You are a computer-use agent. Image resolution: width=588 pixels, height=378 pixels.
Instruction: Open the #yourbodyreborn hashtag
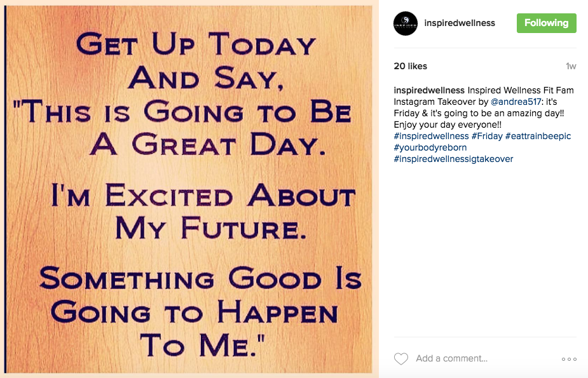point(430,147)
